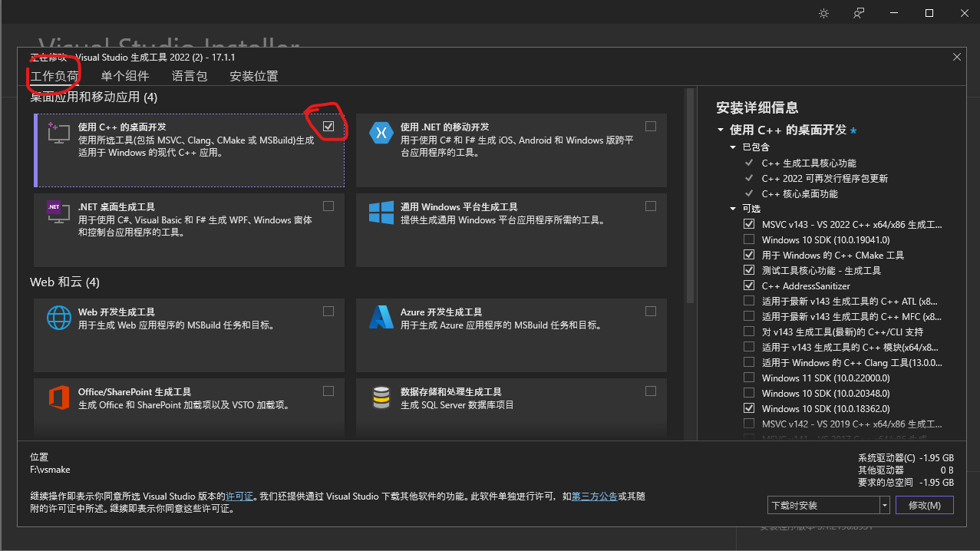Check the C++ ATL for v143 option

pyautogui.click(x=749, y=301)
